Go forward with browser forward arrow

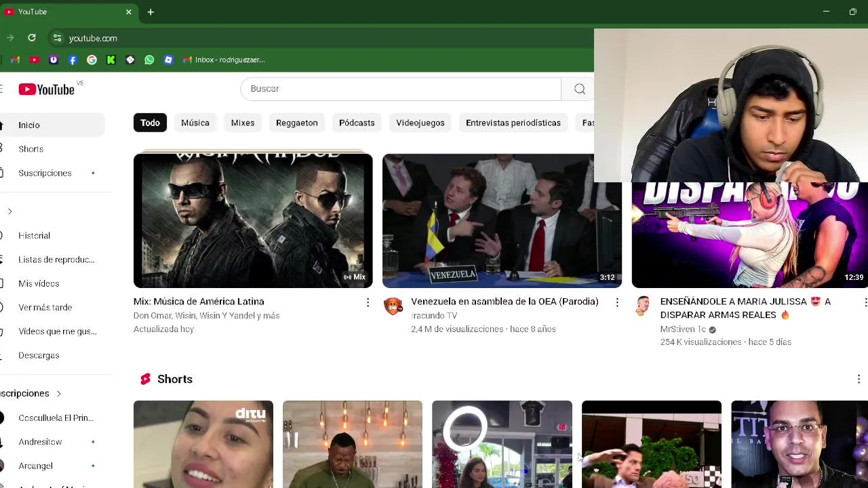[9, 38]
